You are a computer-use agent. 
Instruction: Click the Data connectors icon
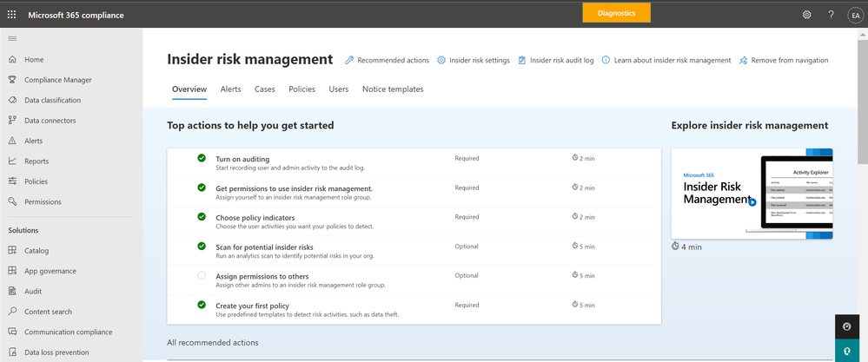coord(12,121)
